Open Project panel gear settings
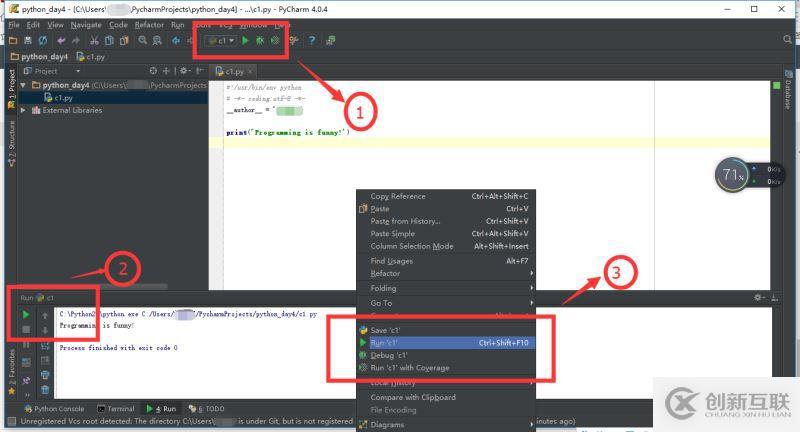This screenshot has width=800, height=432. 185,71
